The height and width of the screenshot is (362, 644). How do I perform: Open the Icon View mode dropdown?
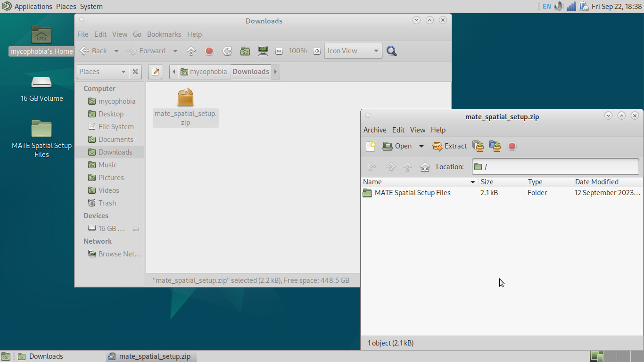coord(353,51)
